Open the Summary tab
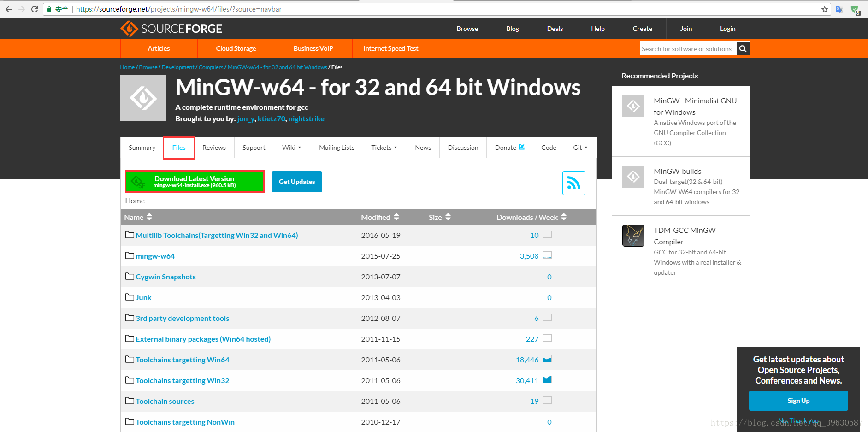The height and width of the screenshot is (432, 868). (142, 148)
